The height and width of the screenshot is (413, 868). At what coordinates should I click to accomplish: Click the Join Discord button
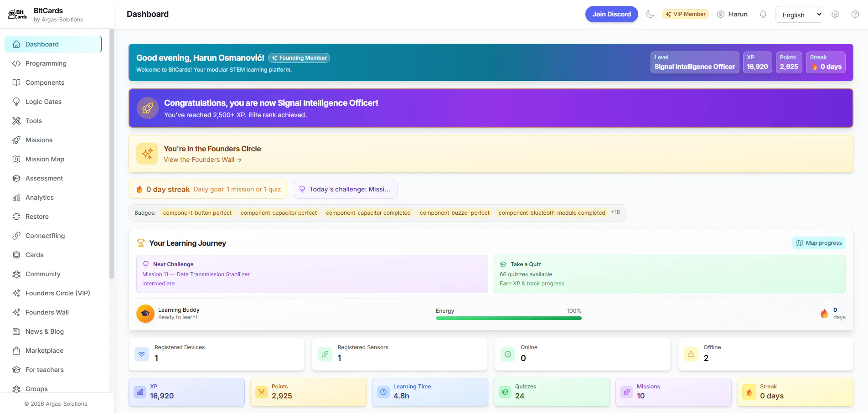[611, 14]
